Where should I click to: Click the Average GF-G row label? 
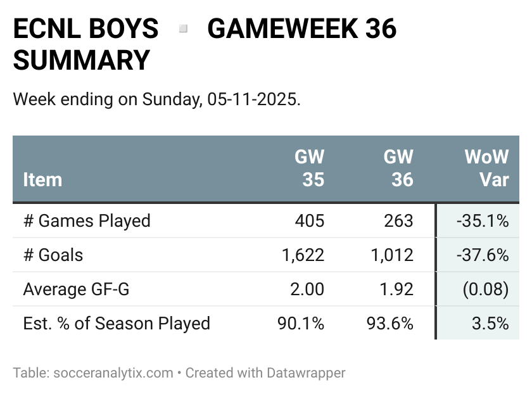click(x=77, y=289)
